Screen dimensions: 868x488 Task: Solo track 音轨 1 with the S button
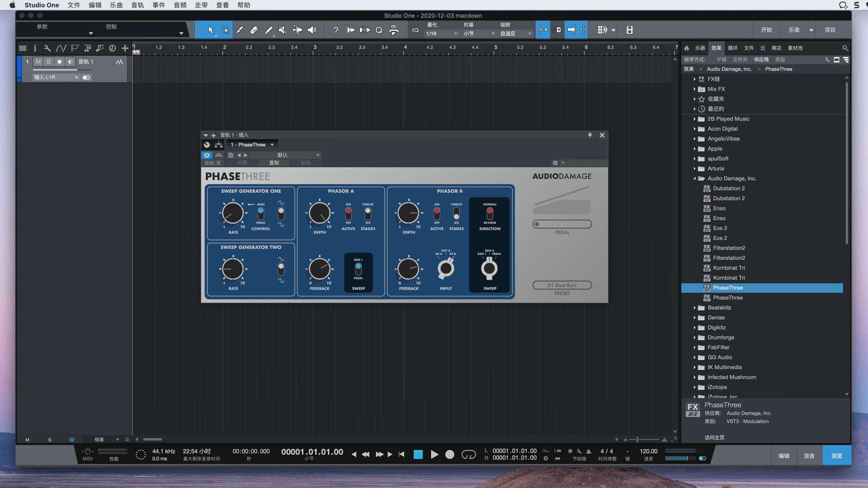click(48, 62)
